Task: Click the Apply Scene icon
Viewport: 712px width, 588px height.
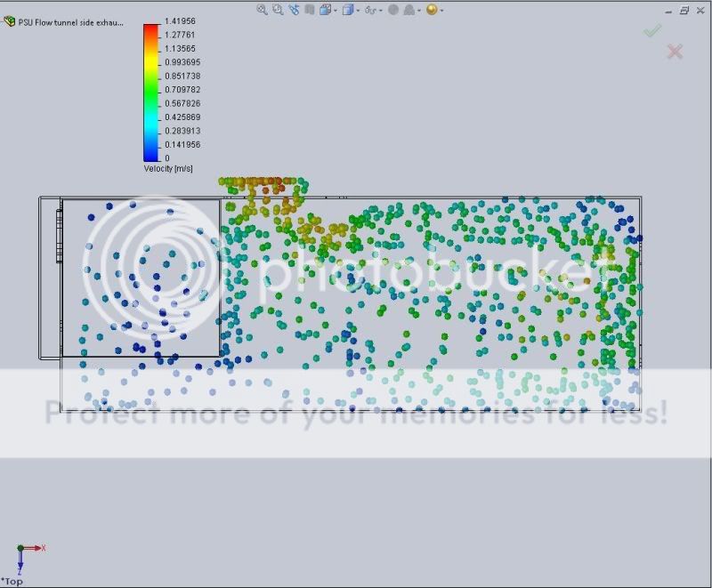Action: (409, 10)
